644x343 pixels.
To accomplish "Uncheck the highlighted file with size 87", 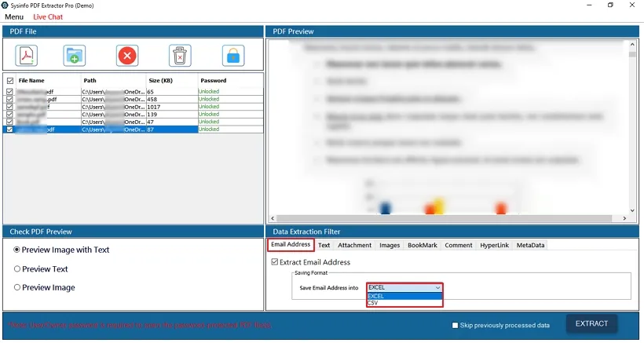I will (x=9, y=130).
